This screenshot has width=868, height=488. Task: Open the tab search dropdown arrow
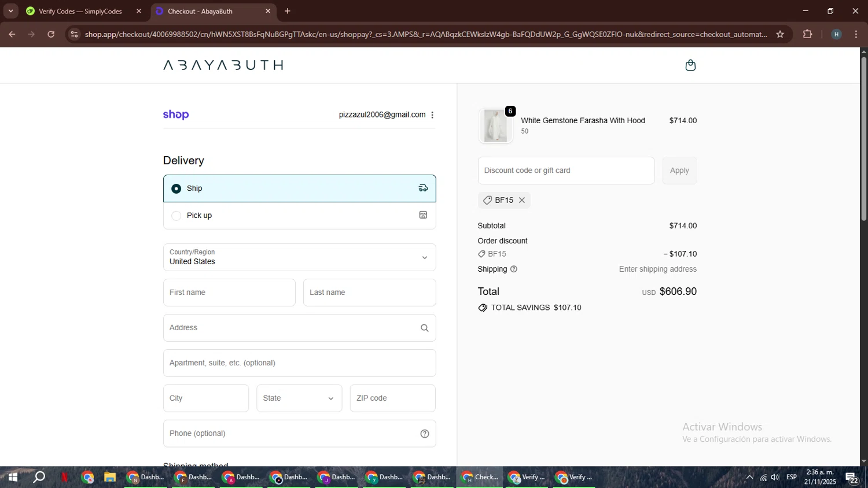point(10,11)
